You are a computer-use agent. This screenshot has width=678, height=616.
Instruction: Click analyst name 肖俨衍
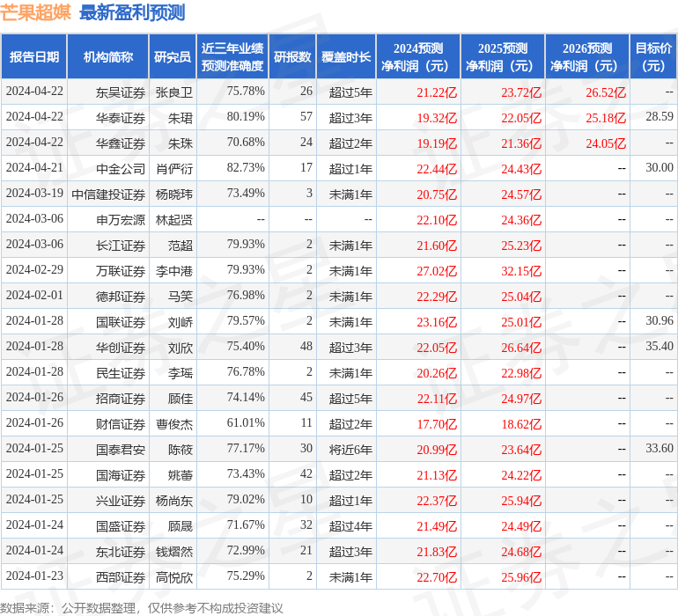click(174, 169)
